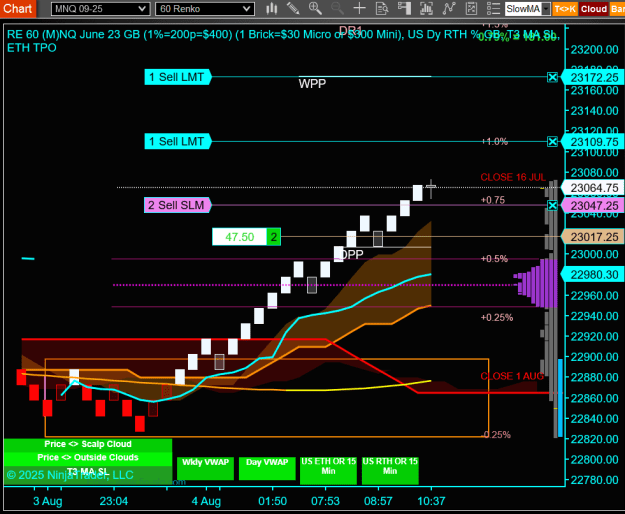Click the 23109.75 order price label
The image size is (625, 514).
click(x=593, y=142)
